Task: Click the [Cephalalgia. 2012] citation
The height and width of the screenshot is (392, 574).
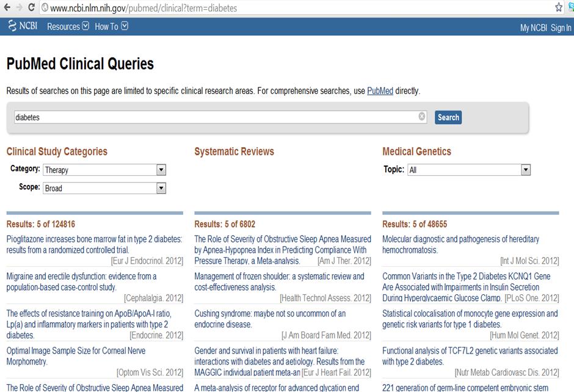Action: coord(153,298)
